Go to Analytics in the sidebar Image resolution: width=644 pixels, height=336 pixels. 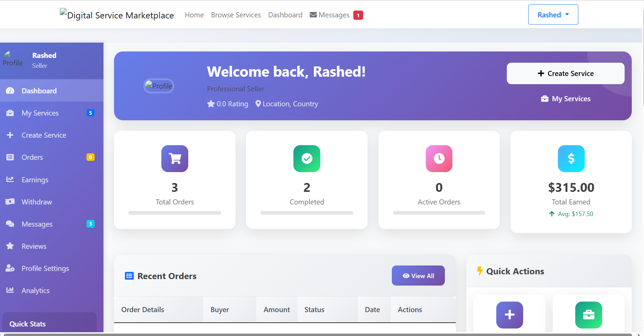coord(35,290)
